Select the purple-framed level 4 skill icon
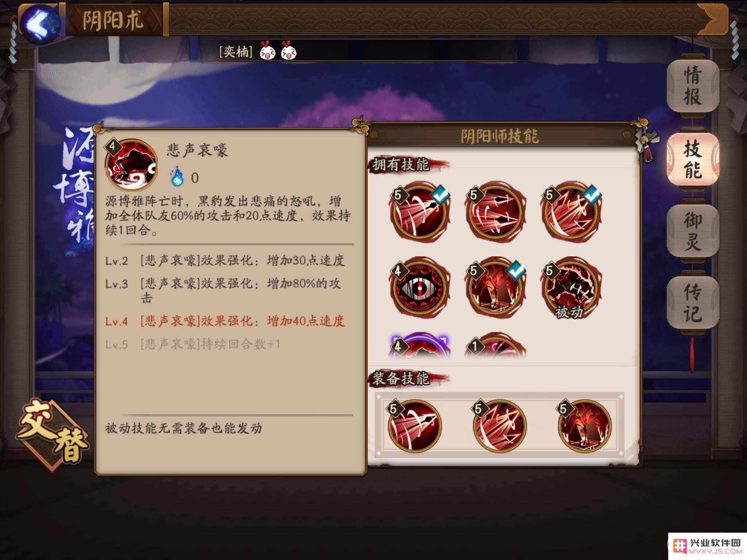The image size is (747, 560). (x=420, y=346)
